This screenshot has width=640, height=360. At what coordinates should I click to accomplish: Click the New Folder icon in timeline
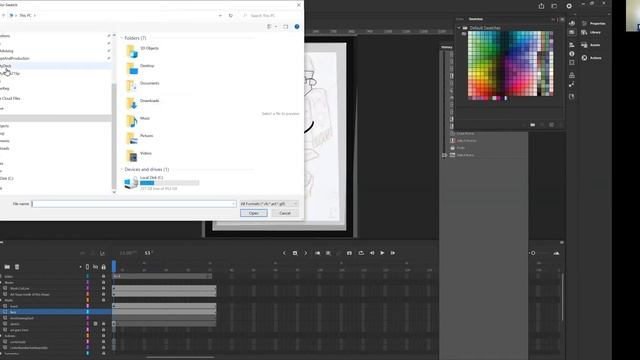coord(7,267)
